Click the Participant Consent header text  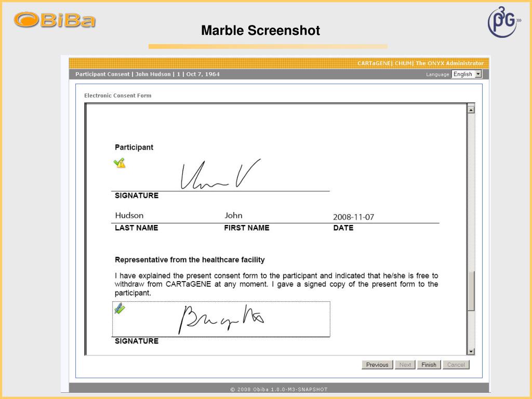point(102,74)
